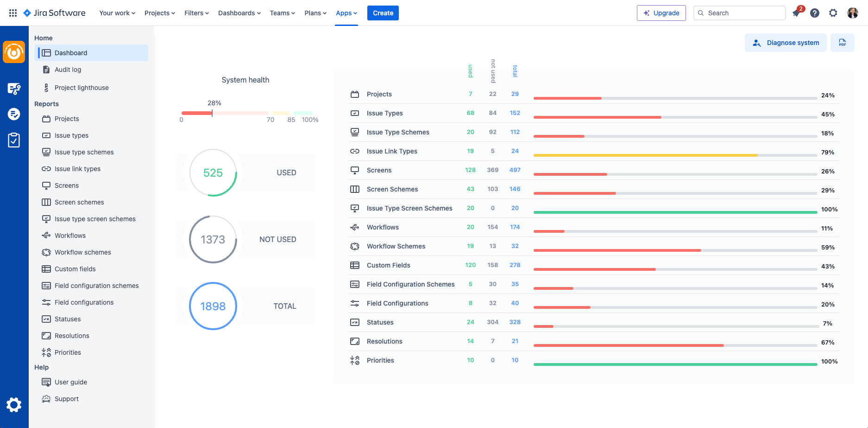Click the left rail list-with-share icon

click(14, 88)
